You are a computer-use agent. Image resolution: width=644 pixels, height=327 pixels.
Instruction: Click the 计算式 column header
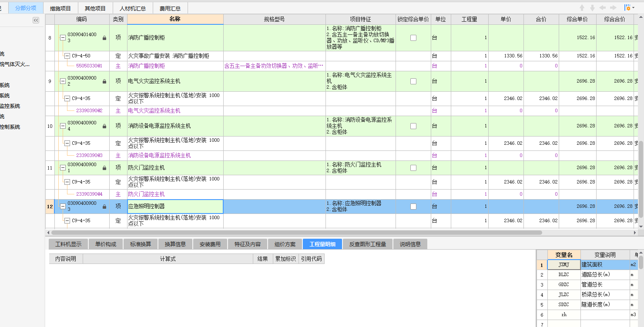[x=168, y=259]
